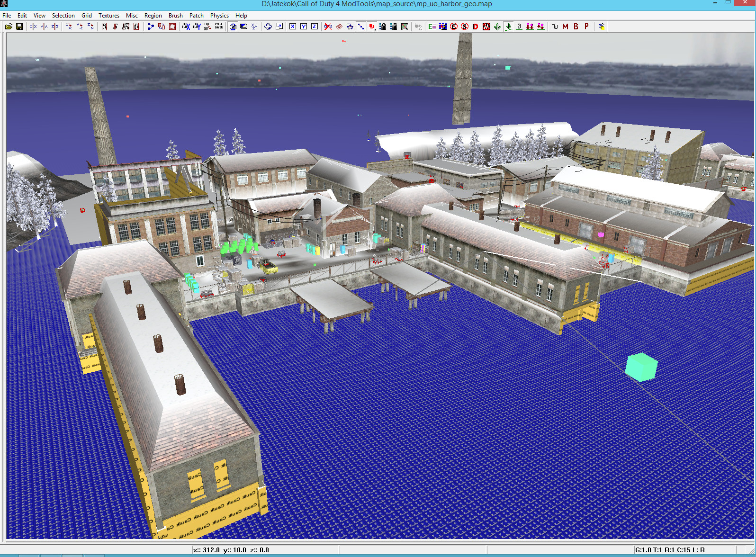
Task: Open the Patch menu
Action: tap(197, 16)
